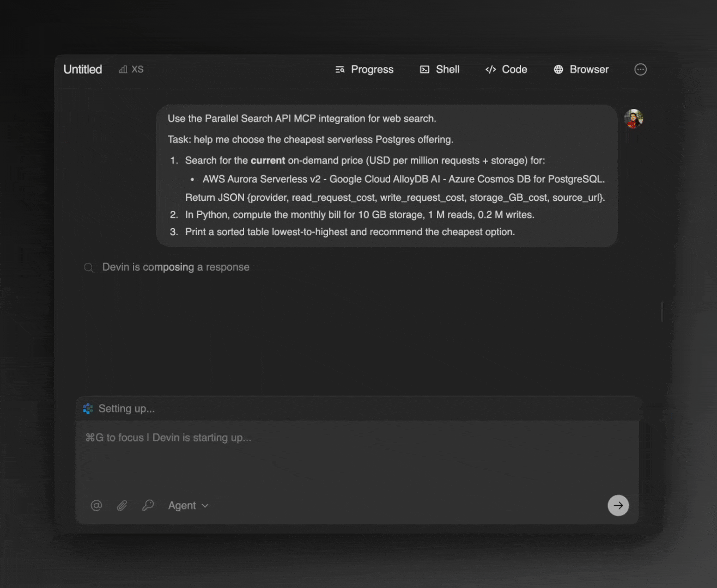Viewport: 717px width, 588px height.
Task: Click the Shell terminal icon
Action: click(x=424, y=69)
